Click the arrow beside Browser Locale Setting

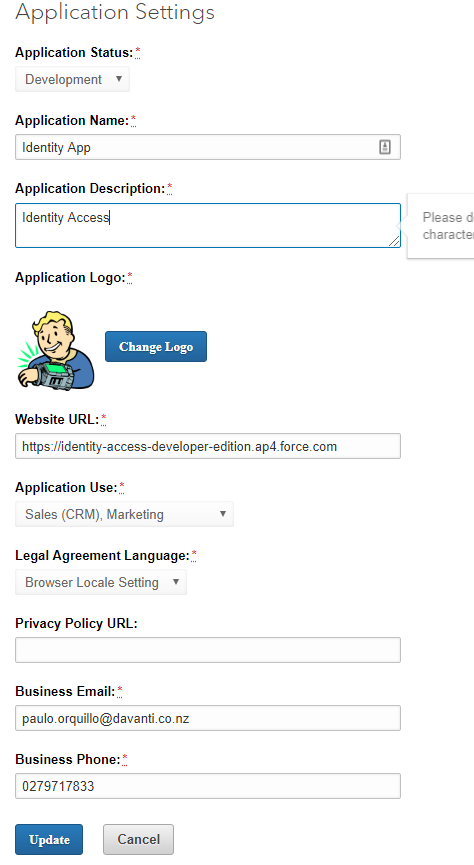(176, 581)
